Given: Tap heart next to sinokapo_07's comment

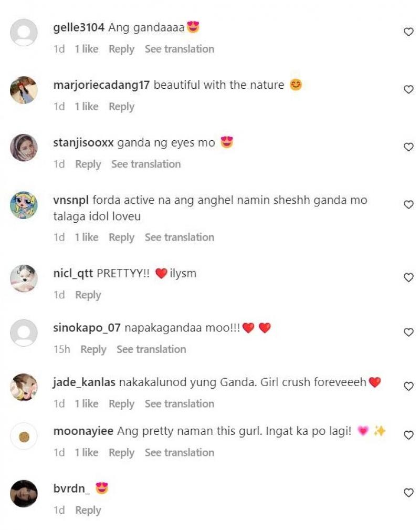Looking at the screenshot, I should click(x=408, y=332).
